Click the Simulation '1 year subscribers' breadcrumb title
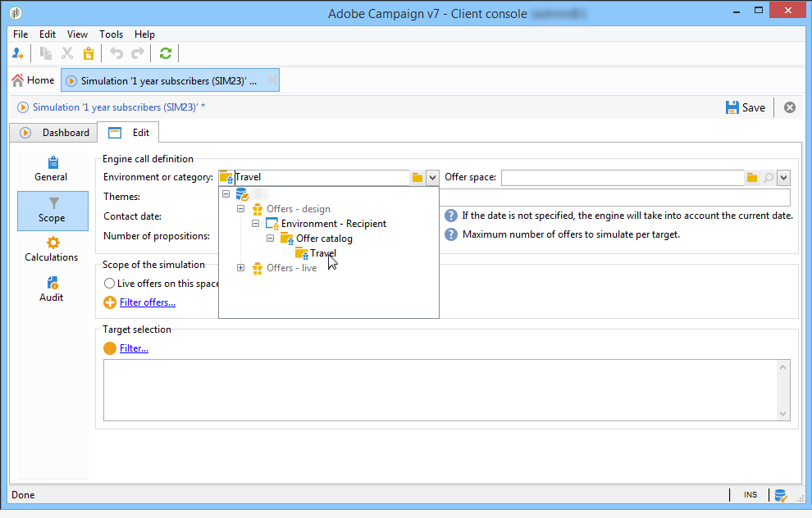 [119, 107]
